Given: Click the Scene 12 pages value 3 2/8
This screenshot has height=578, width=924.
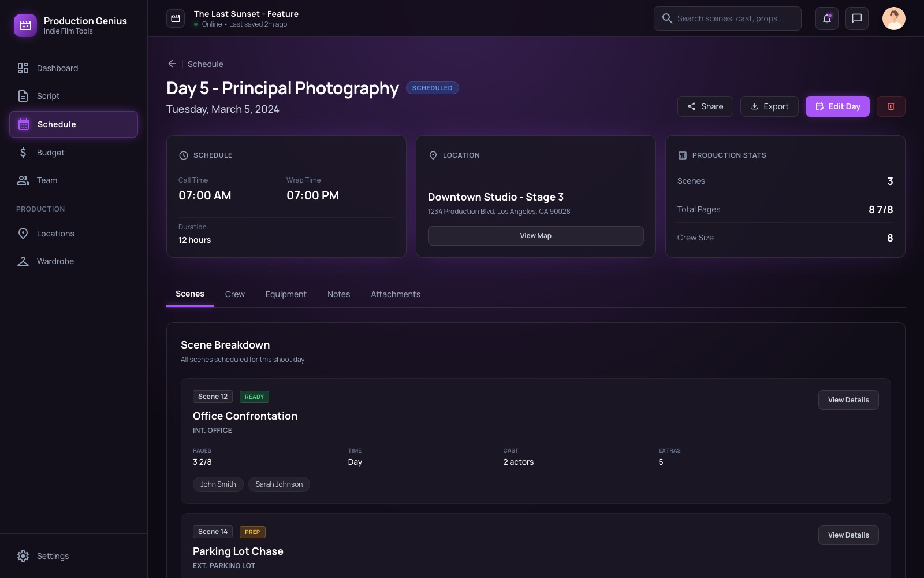Looking at the screenshot, I should (202, 462).
